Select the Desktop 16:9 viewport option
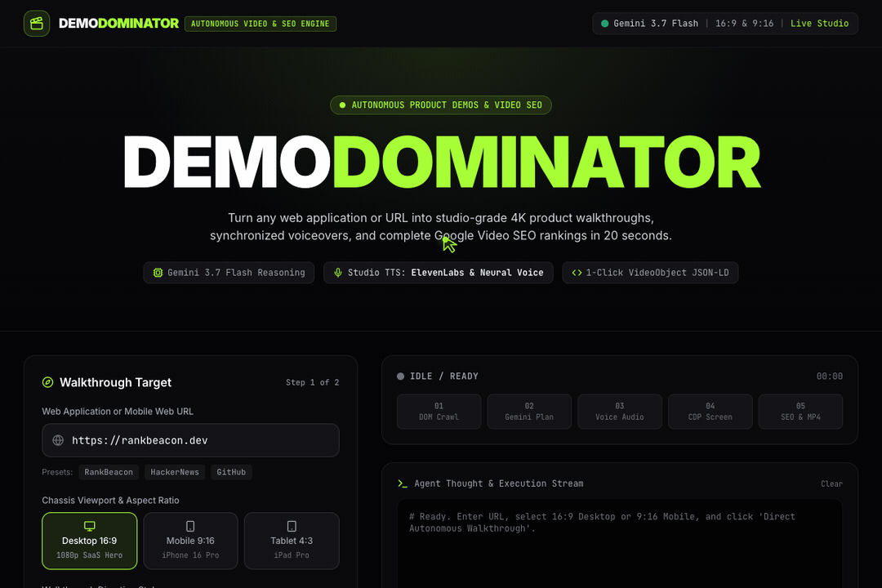Image resolution: width=882 pixels, height=588 pixels. tap(90, 541)
